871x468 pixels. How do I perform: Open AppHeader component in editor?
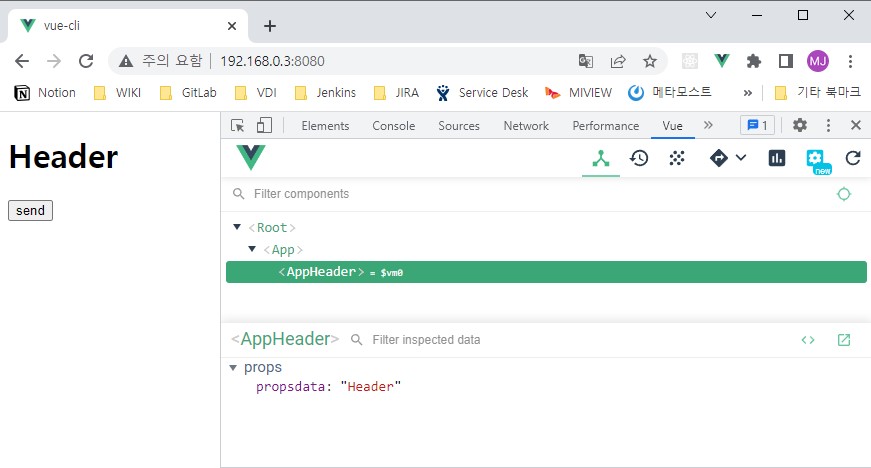(x=844, y=340)
